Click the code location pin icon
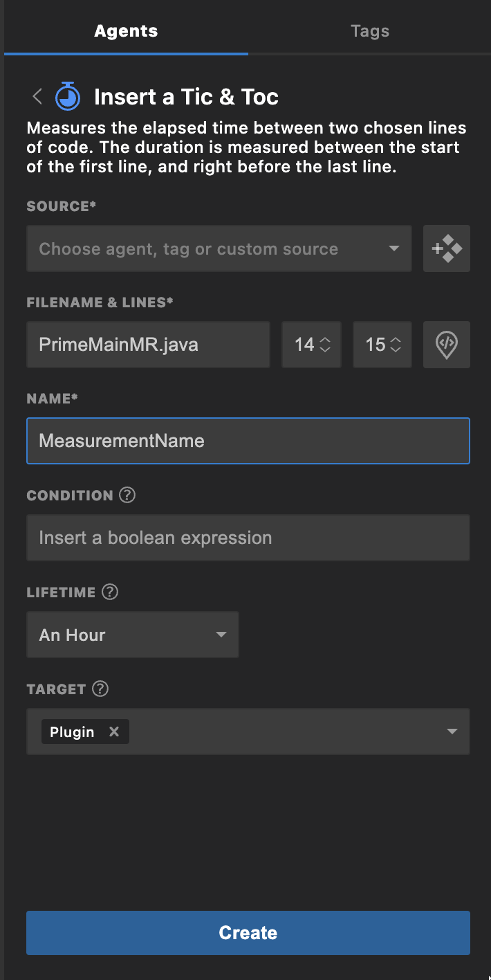 click(447, 345)
